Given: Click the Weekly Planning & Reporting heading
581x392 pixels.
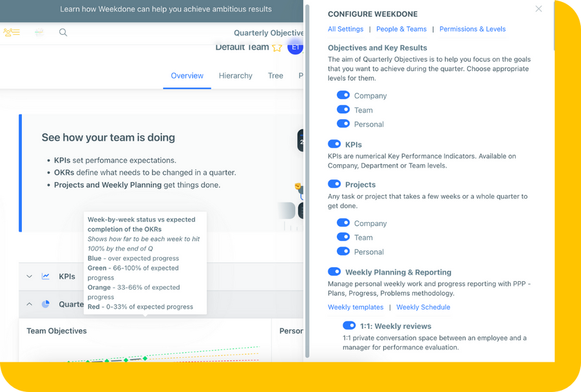Looking at the screenshot, I should [x=398, y=272].
